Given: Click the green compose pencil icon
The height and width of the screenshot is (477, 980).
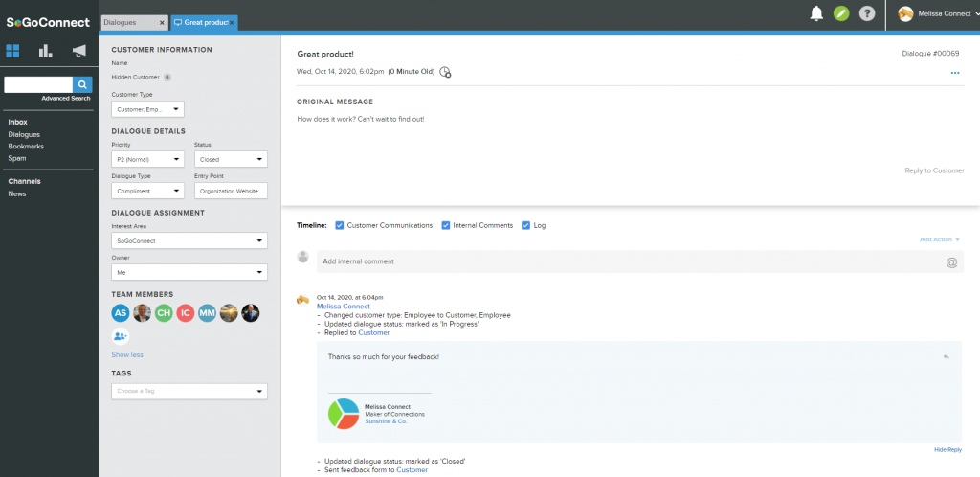Looking at the screenshot, I should tap(841, 13).
